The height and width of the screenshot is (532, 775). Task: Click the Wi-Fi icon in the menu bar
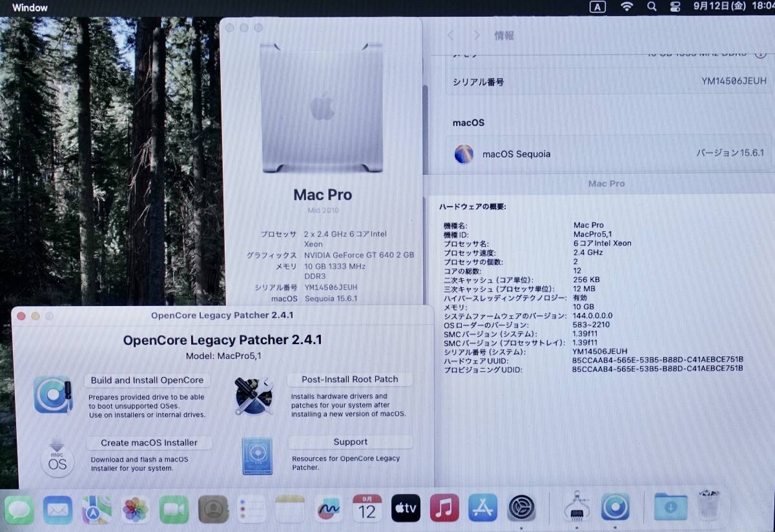pyautogui.click(x=627, y=7)
